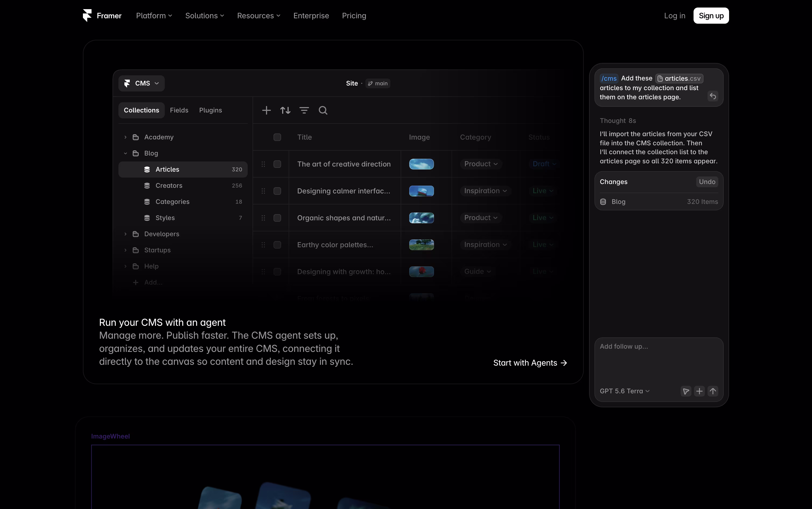812x509 pixels.
Task: Open the Pricing nav item
Action: coord(354,16)
